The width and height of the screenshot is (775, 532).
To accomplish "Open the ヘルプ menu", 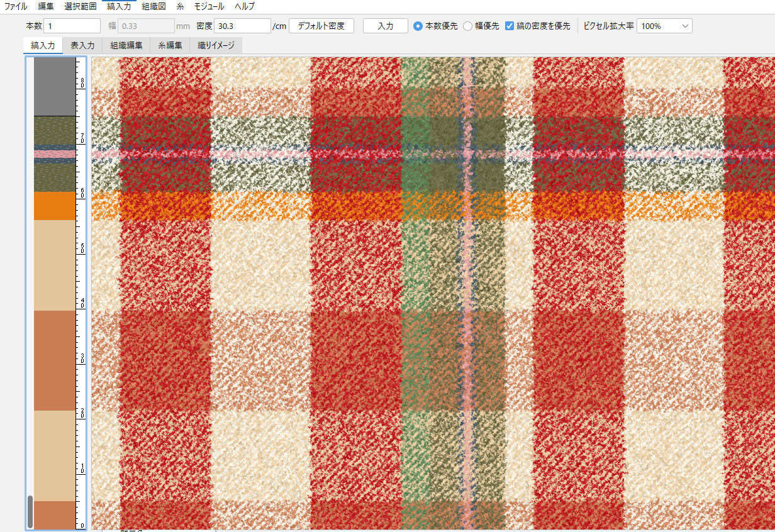I will (x=245, y=6).
